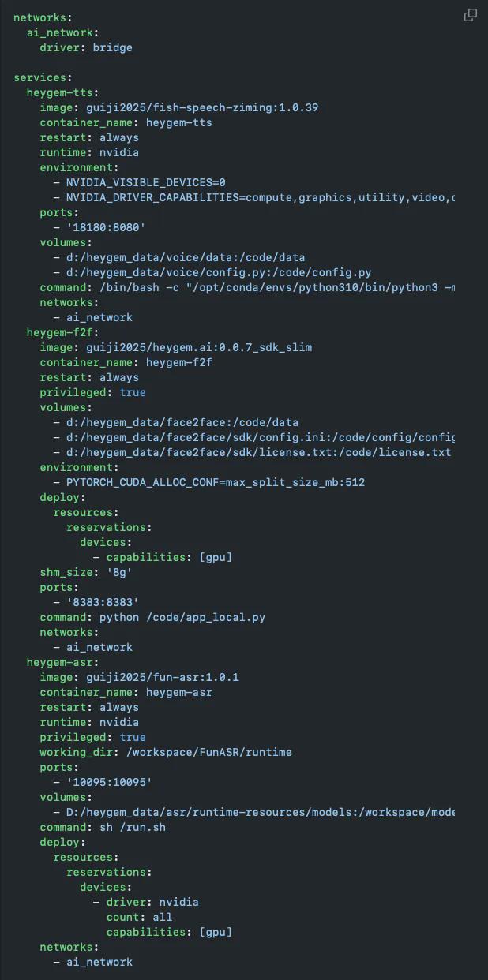
Task: Click the NVIDIA_VISIBLE_DEVICES=0 line
Action: [x=139, y=182]
